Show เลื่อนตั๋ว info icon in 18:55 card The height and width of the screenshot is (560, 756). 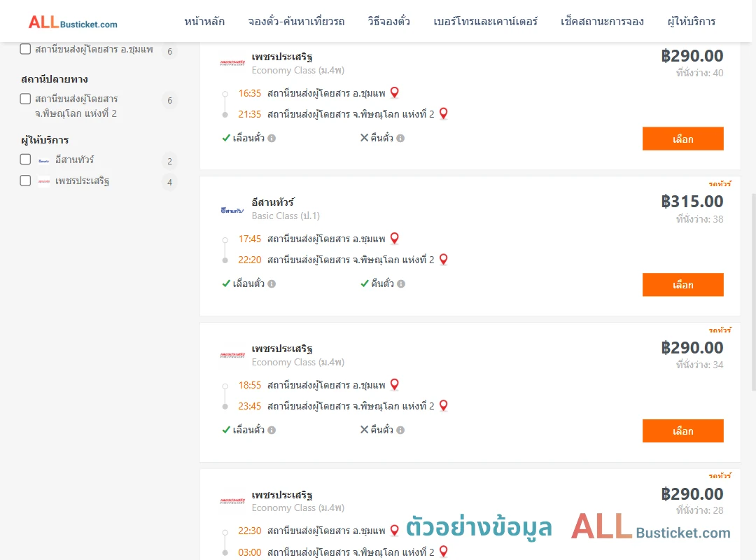pos(272,430)
